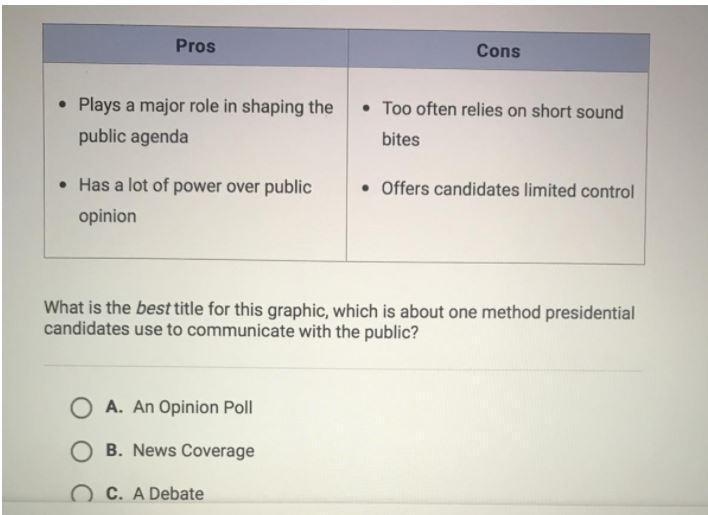This screenshot has height=515, width=708.
Task: Click 'Has a lot of power over public' text
Action: tap(195, 186)
